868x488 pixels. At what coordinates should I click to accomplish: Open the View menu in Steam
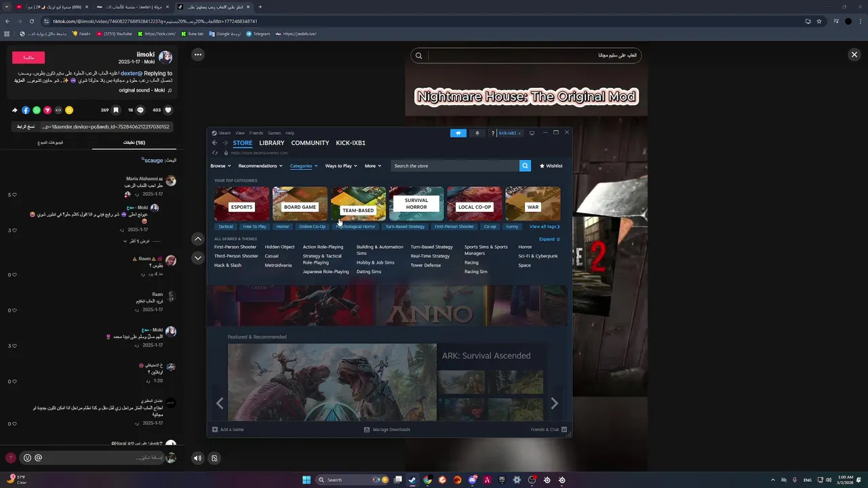240,133
